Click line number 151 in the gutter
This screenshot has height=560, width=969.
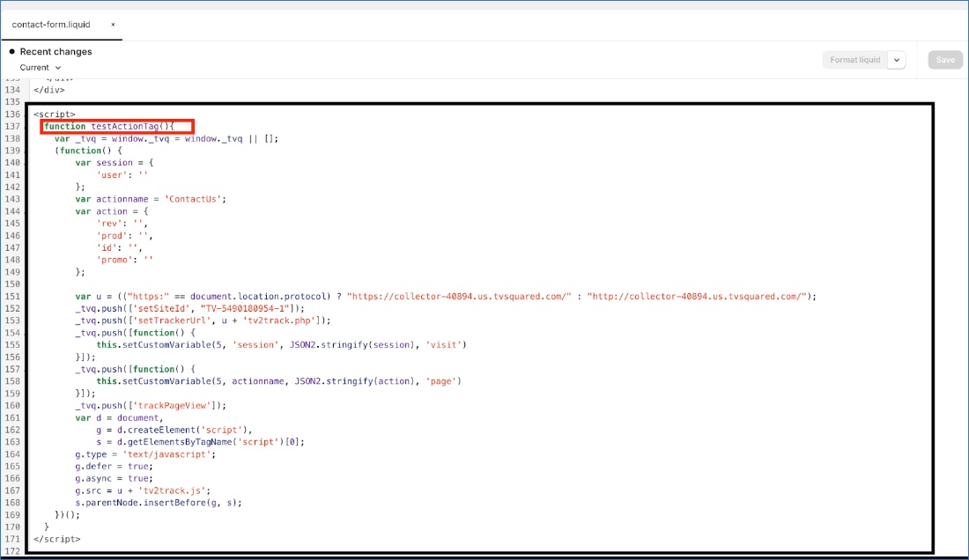[x=12, y=297]
